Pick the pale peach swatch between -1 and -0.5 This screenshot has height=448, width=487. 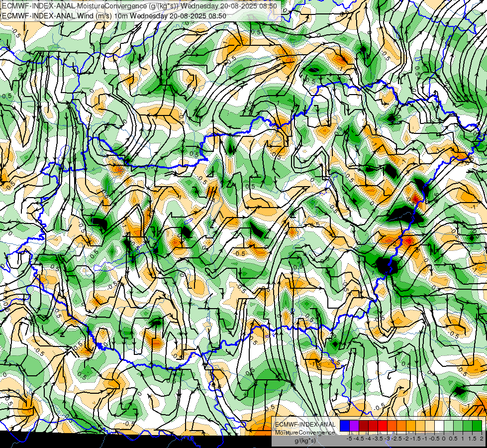click(x=430, y=426)
